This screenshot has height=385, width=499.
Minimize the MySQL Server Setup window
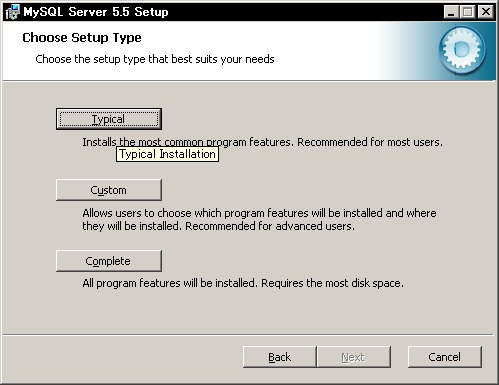pos(451,12)
